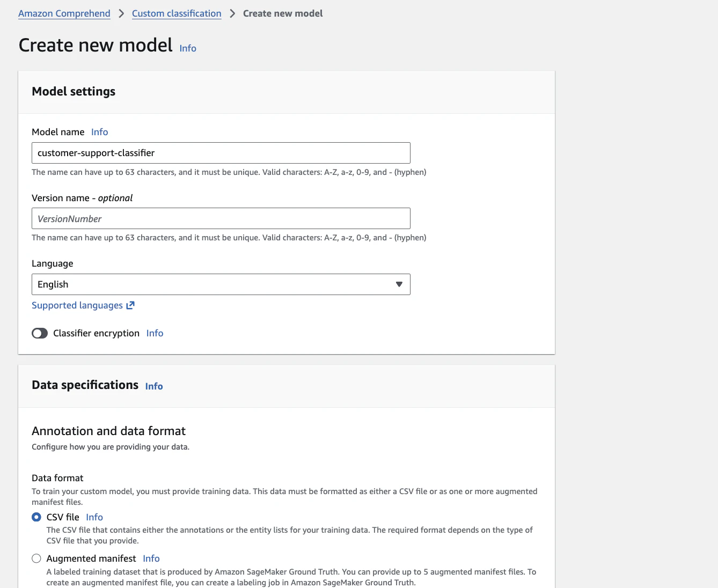
Task: Click the 'Data format' label
Action: point(57,478)
